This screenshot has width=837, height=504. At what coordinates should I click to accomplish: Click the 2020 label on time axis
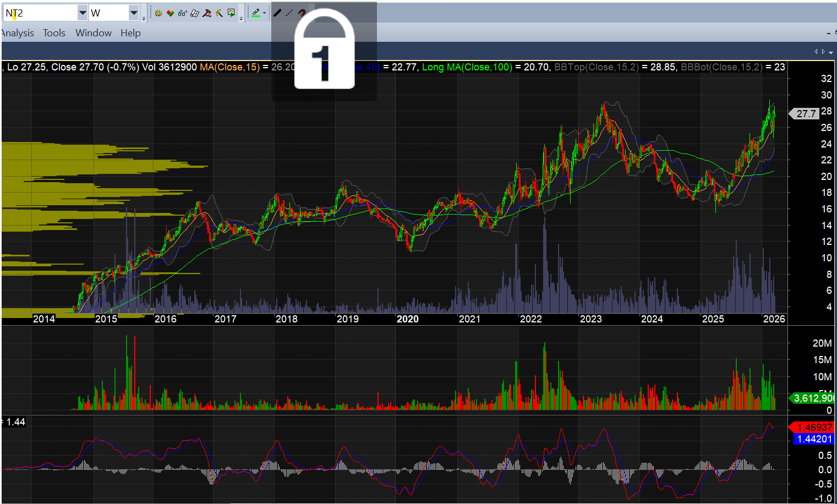[x=408, y=319]
